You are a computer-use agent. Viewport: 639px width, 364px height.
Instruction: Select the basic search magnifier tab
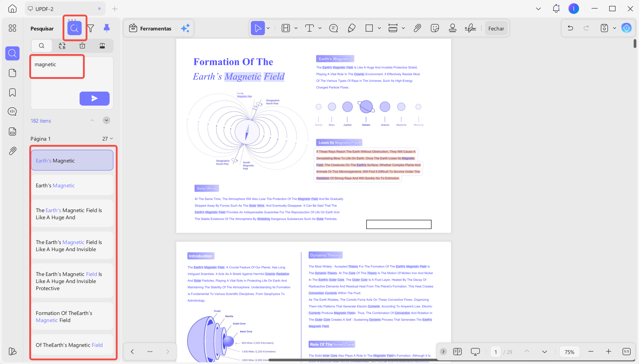pyautogui.click(x=42, y=46)
